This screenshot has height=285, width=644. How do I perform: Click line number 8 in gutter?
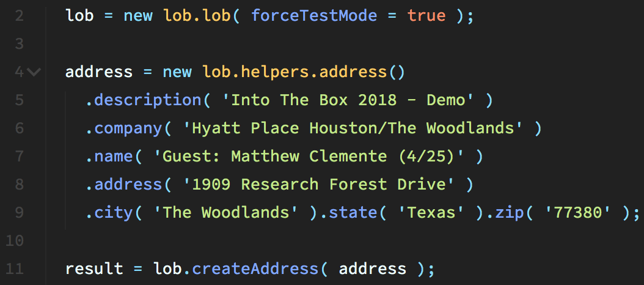point(19,184)
